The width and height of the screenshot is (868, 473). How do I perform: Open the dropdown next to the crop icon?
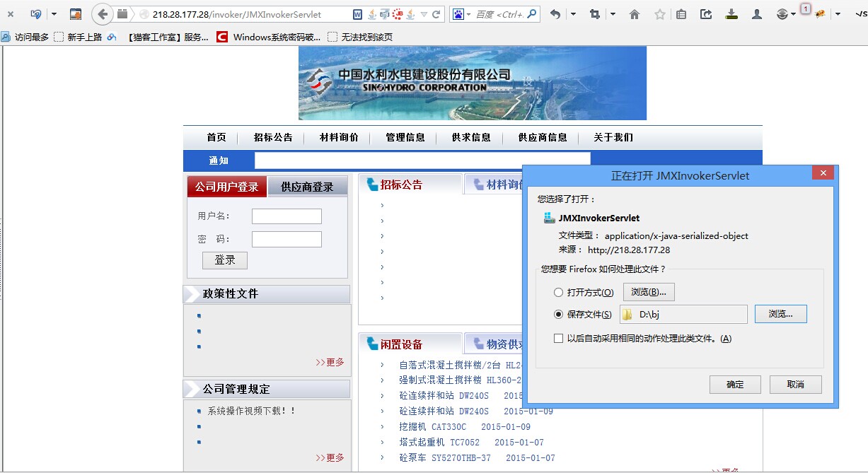[613, 14]
